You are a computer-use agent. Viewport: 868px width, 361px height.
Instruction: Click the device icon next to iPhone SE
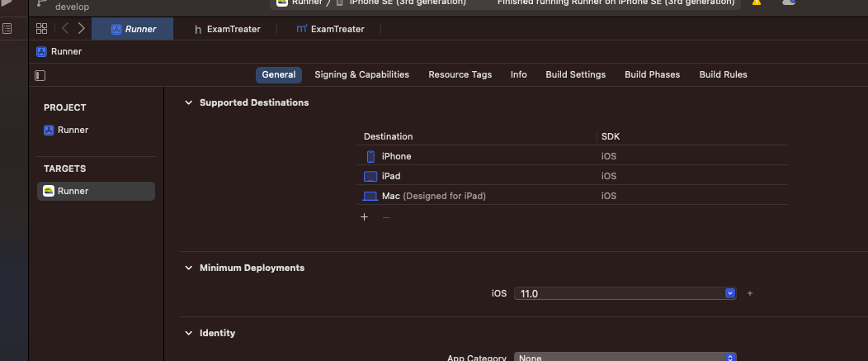(340, 2)
